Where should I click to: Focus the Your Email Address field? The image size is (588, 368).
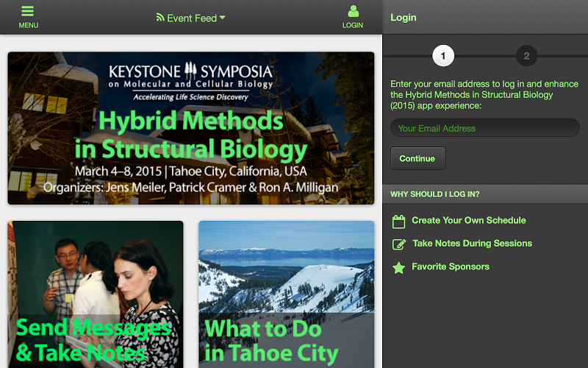pyautogui.click(x=485, y=128)
